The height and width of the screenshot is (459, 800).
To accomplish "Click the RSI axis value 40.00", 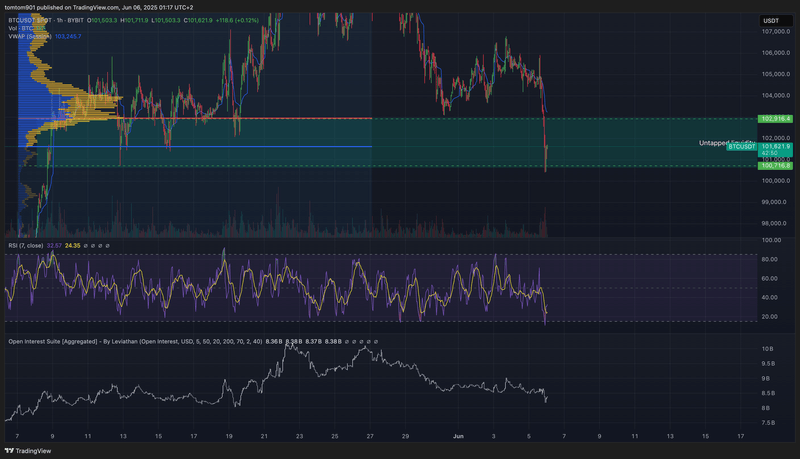I will click(769, 297).
